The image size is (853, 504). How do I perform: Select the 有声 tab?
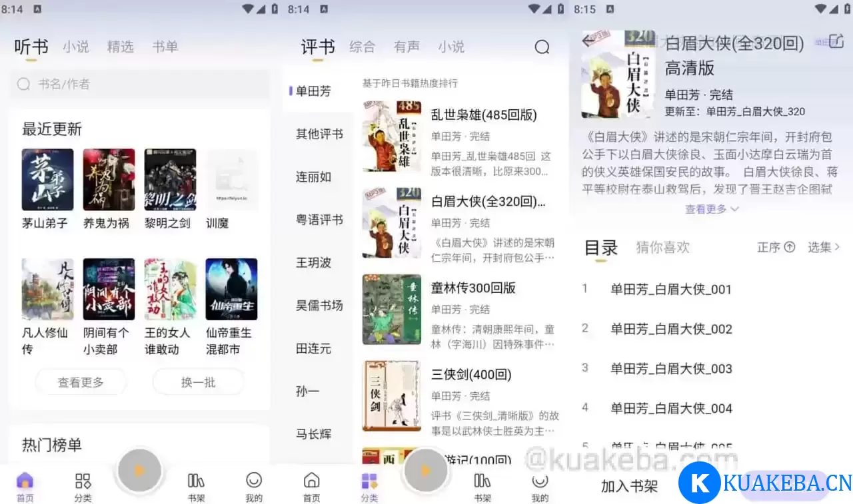[x=407, y=47]
